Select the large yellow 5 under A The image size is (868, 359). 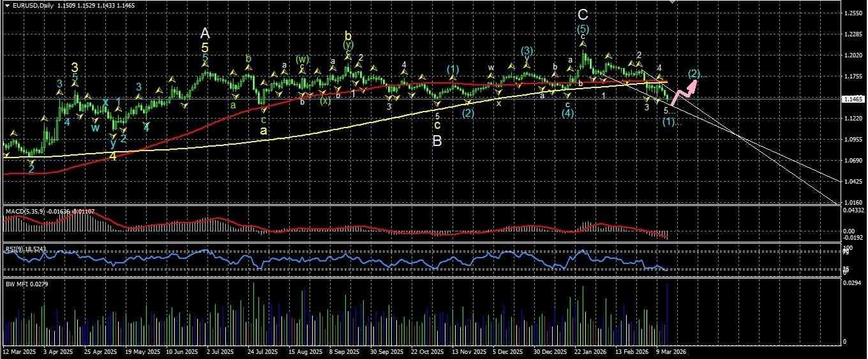(205, 47)
